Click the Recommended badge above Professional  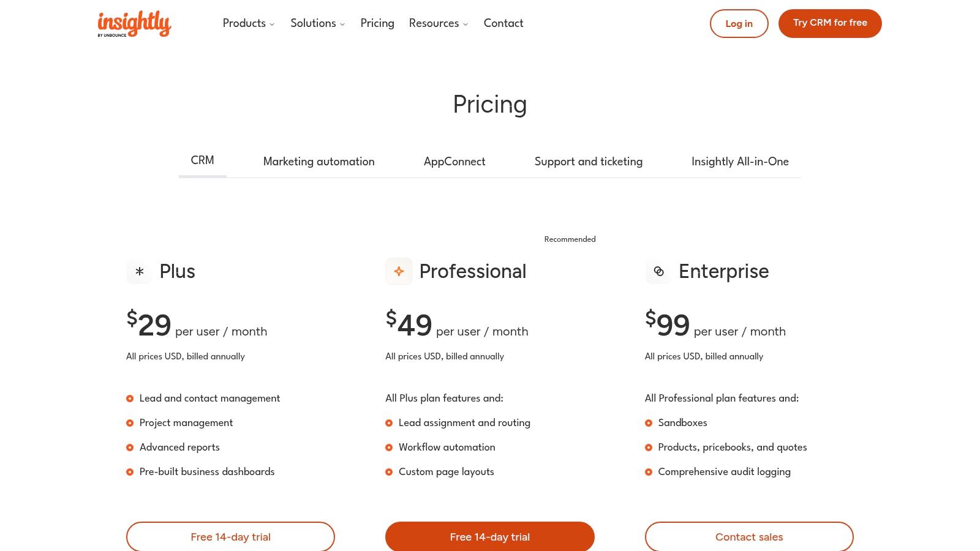(570, 239)
